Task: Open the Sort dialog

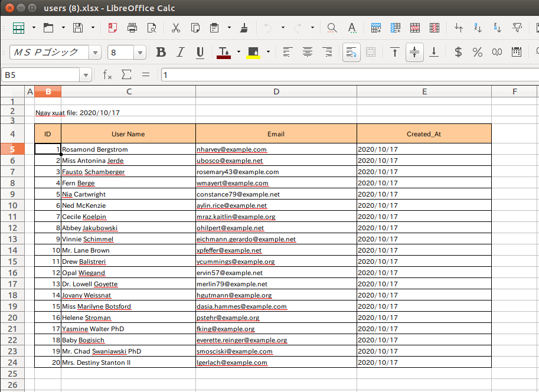Action: (x=458, y=28)
